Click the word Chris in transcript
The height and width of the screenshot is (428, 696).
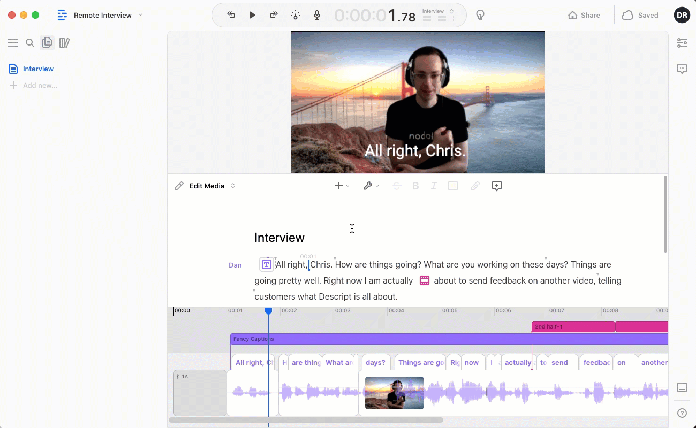pos(321,265)
